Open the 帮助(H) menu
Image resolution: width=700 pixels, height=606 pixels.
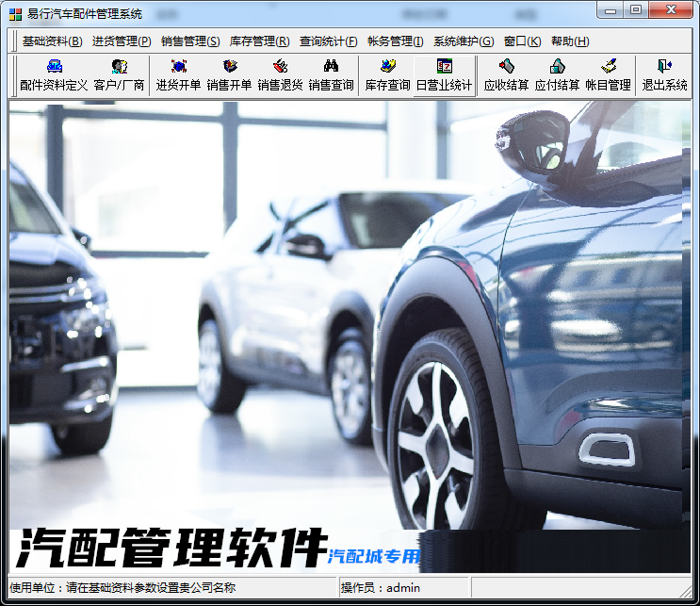(x=570, y=41)
